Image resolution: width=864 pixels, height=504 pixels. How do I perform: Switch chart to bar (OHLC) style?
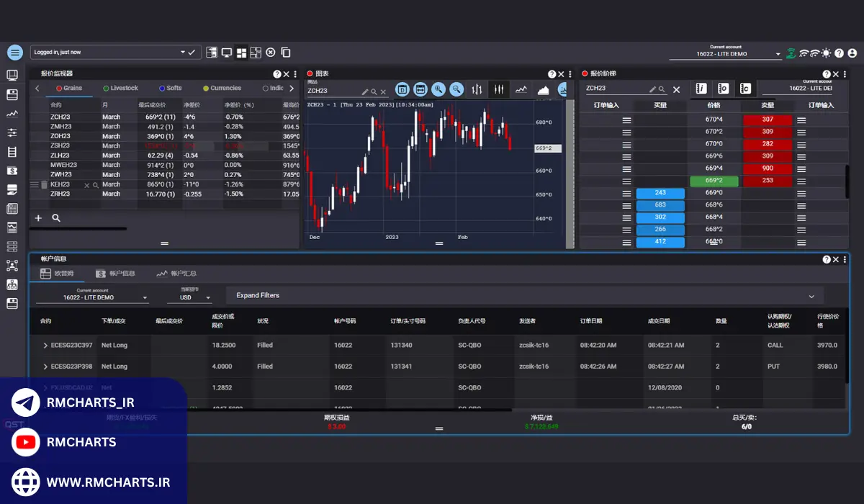[x=477, y=89]
